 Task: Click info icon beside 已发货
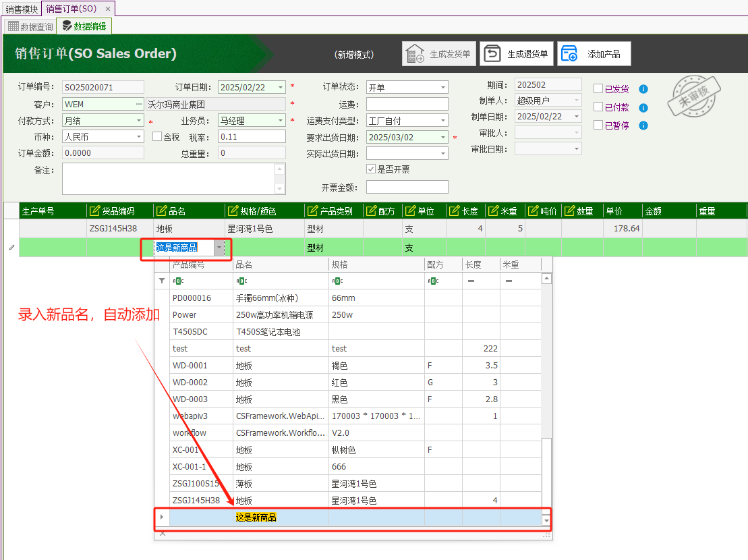tap(643, 89)
